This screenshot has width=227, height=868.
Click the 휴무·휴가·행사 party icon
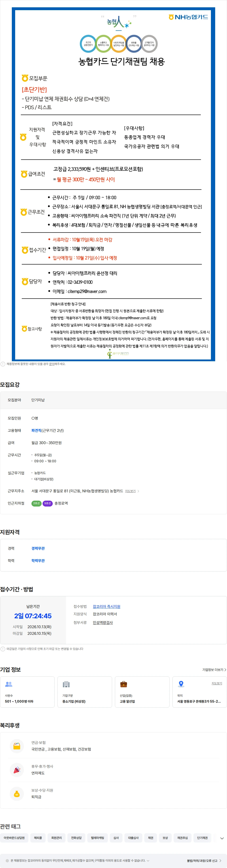pos(17,770)
